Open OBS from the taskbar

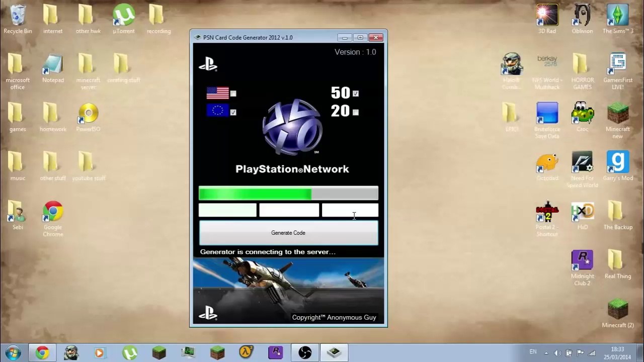click(305, 352)
